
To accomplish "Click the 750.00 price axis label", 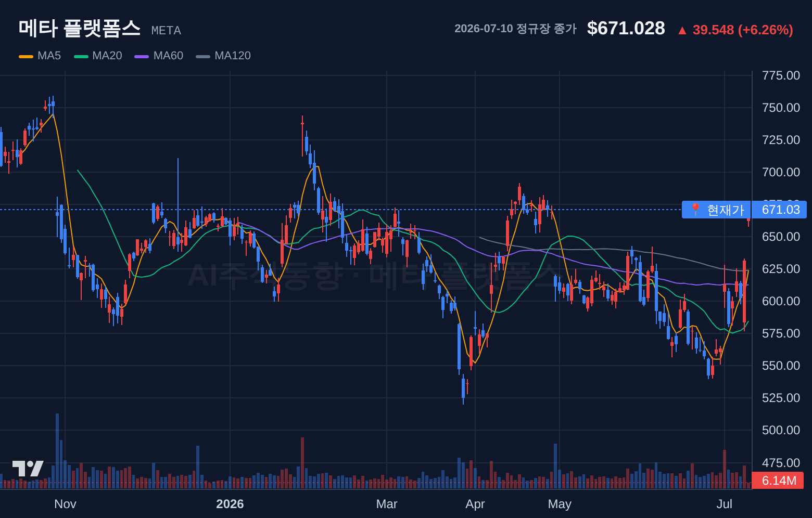I will pyautogui.click(x=781, y=108).
